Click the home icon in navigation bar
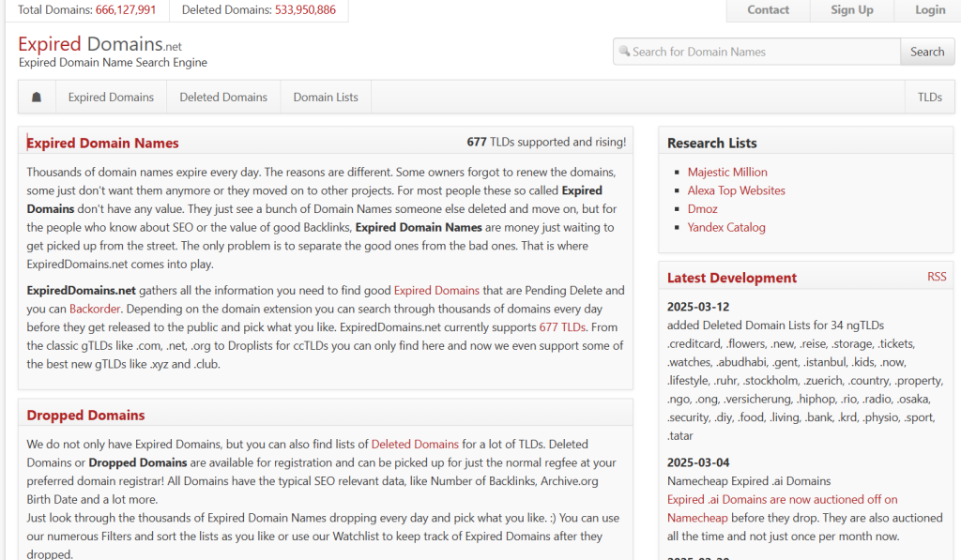 click(37, 97)
